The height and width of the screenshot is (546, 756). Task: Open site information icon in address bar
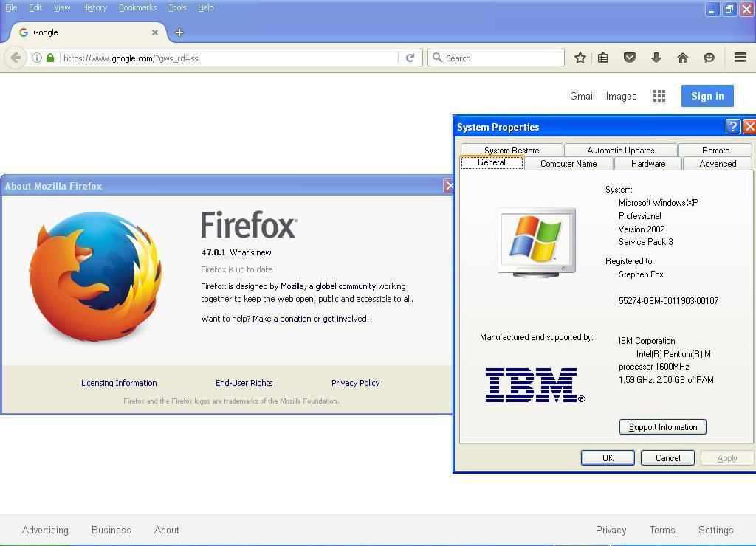[37, 58]
